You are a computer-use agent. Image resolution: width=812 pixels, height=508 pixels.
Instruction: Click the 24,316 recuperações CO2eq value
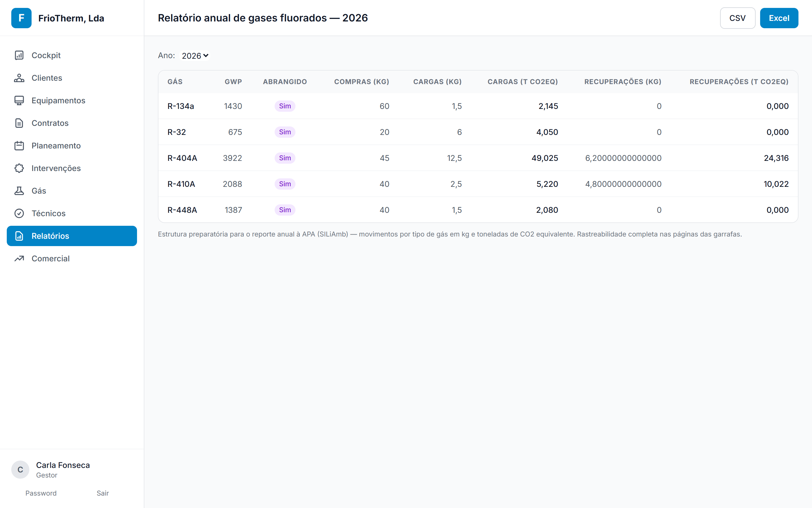pyautogui.click(x=776, y=158)
